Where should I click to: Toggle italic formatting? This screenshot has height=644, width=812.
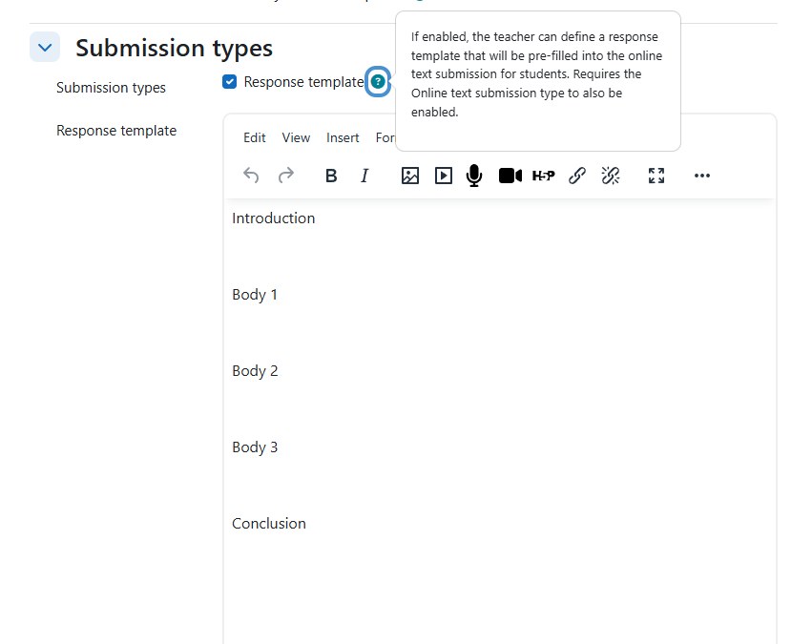364,176
